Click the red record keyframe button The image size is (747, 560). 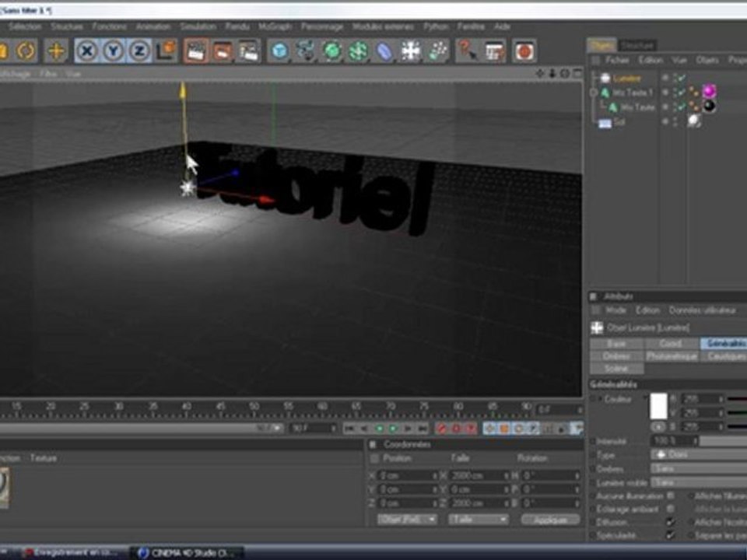point(442,429)
